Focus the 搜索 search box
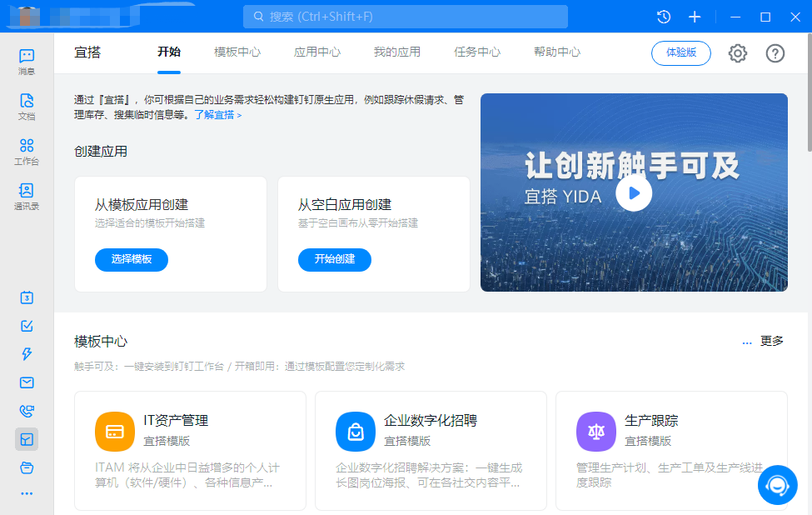The height and width of the screenshot is (515, 812). point(406,17)
